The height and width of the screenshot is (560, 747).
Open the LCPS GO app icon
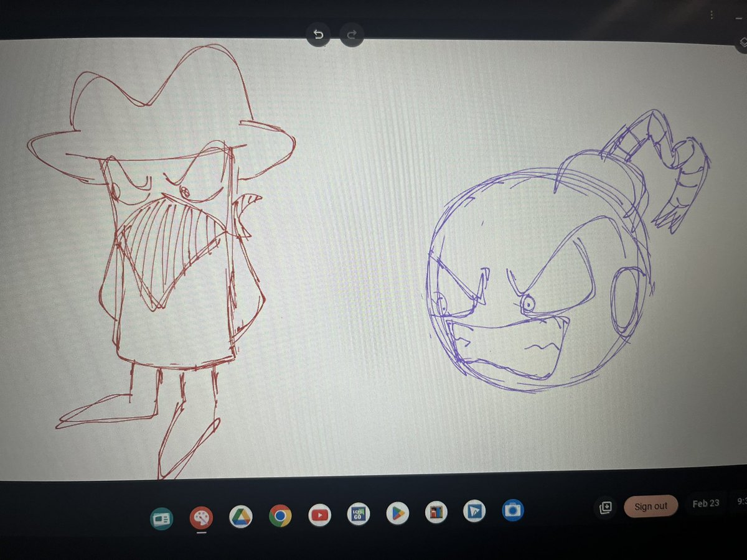click(x=359, y=514)
